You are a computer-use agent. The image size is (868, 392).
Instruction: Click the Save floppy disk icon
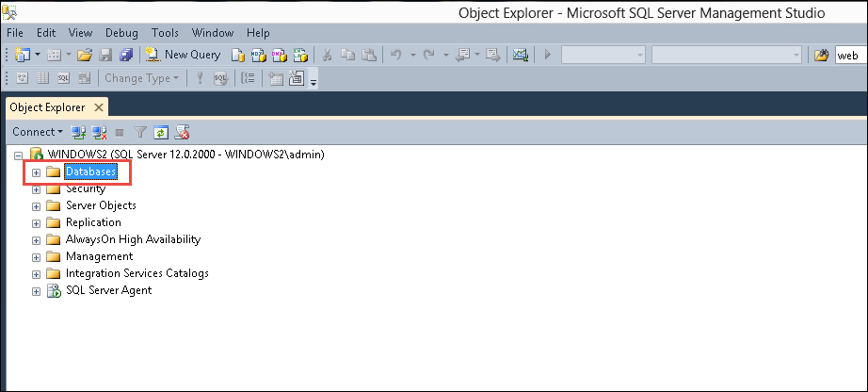pyautogui.click(x=105, y=55)
